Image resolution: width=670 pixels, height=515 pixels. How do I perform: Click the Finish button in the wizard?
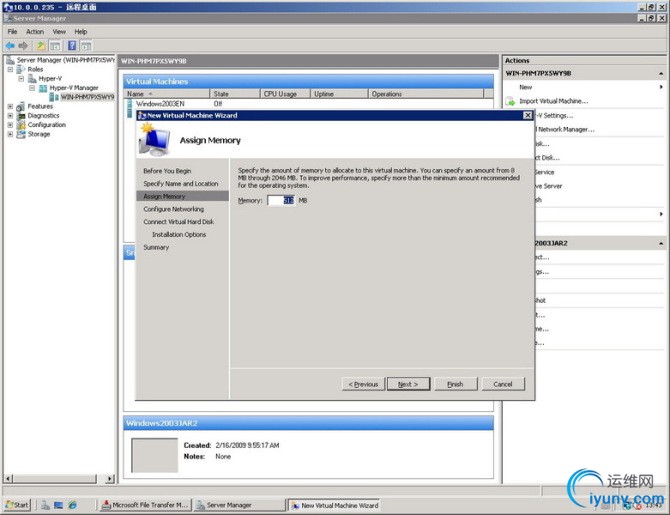455,384
